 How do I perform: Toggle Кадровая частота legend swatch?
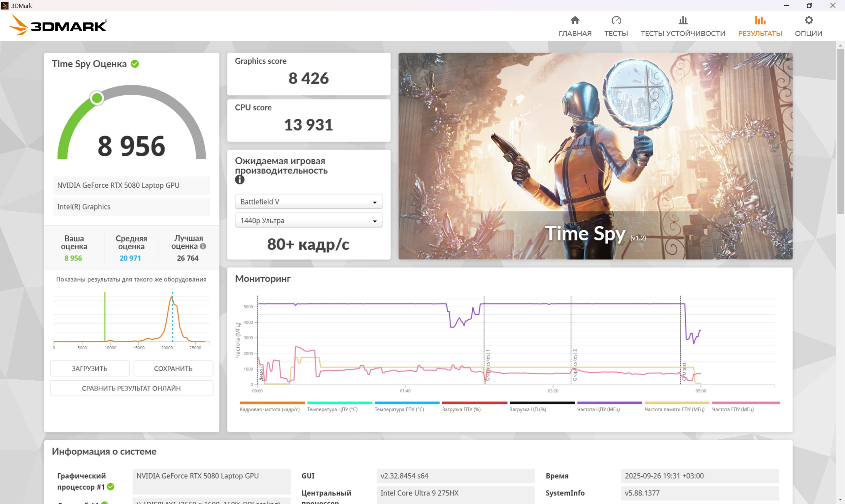click(x=272, y=403)
